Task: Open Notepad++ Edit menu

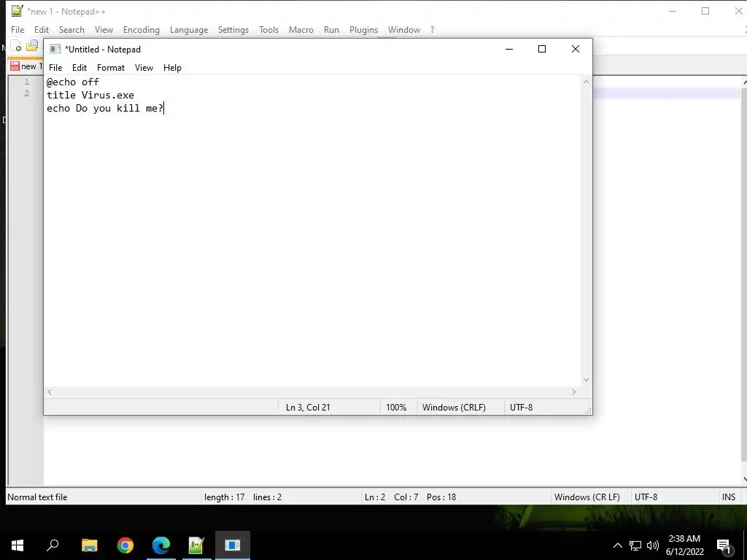Action: point(42,29)
